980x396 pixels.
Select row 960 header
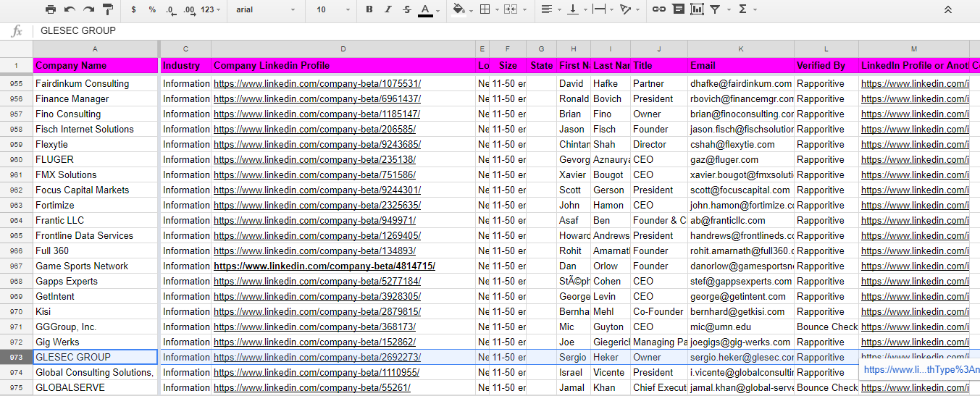coord(16,159)
